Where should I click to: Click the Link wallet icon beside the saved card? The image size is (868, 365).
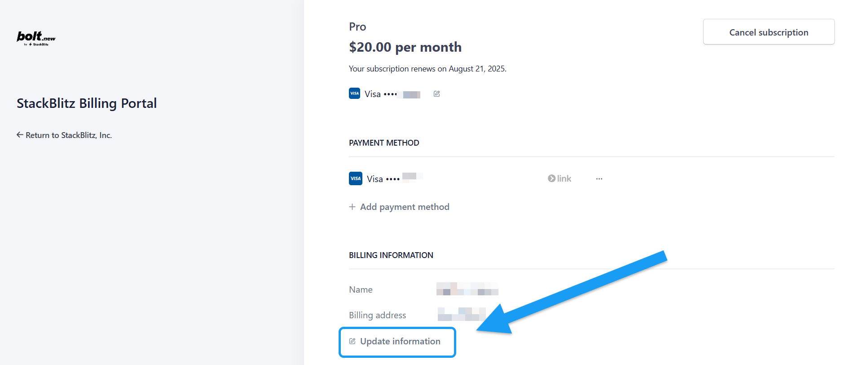551,178
